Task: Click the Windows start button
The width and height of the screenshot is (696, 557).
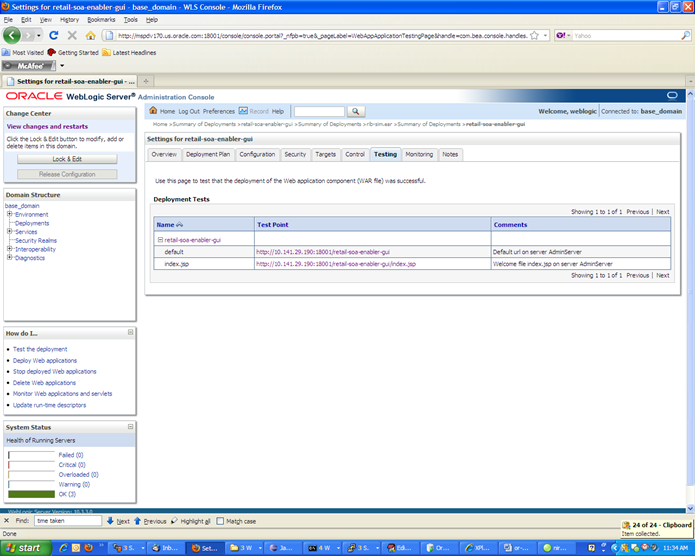Action: tap(26, 548)
